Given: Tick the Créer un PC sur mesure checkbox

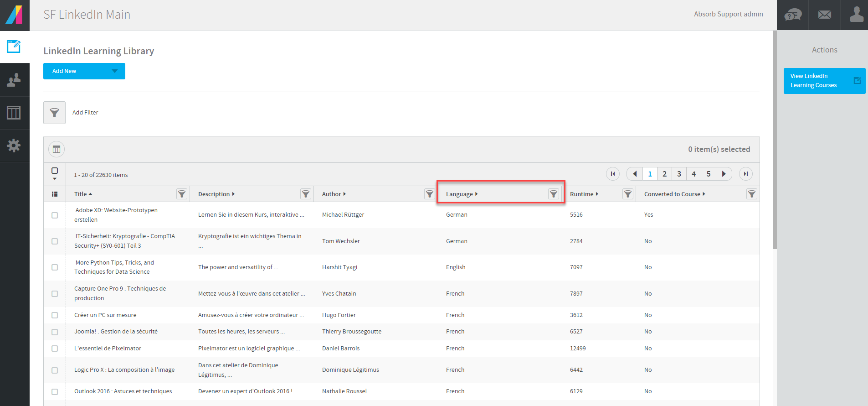Looking at the screenshot, I should pyautogui.click(x=55, y=315).
